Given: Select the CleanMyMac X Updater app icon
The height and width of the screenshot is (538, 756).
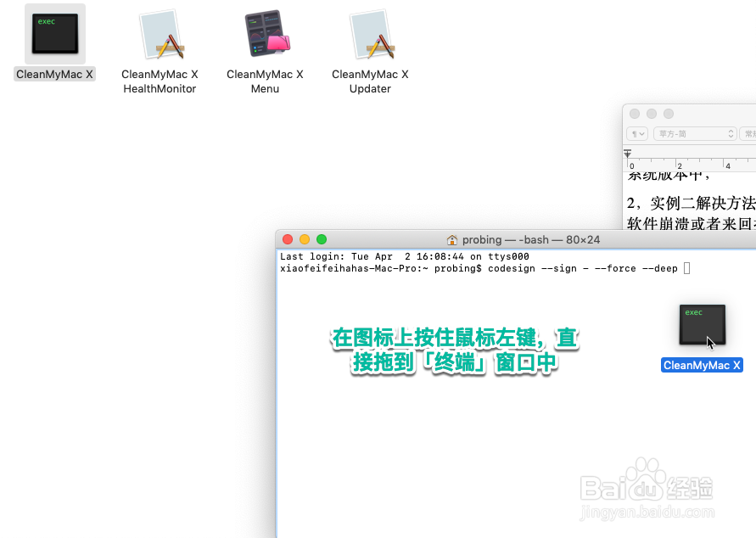Looking at the screenshot, I should click(373, 35).
